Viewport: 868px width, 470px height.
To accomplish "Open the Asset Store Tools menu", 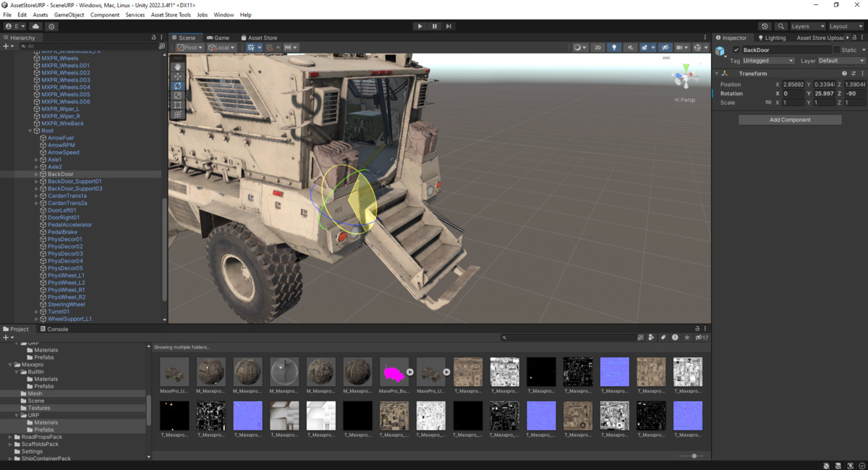I will click(171, 14).
